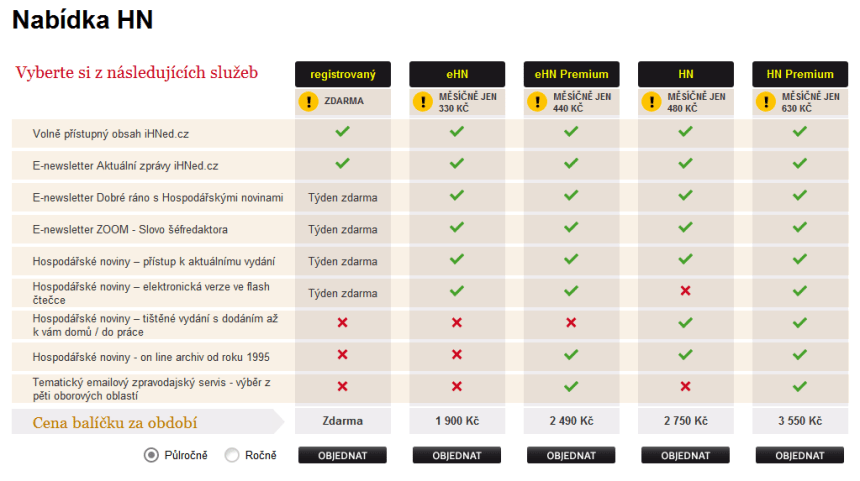
Task: Order the HN package for 2 750 Kč
Action: click(685, 455)
